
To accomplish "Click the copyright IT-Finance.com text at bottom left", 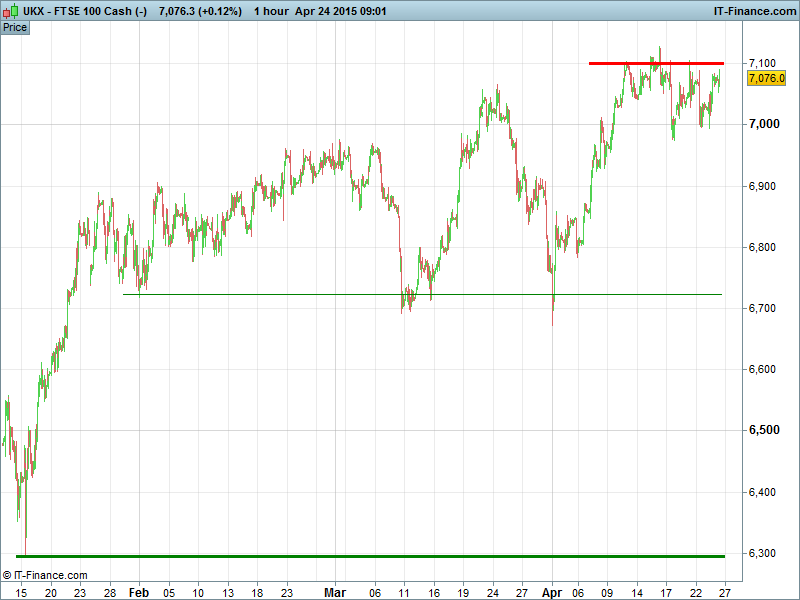I will coord(45,575).
